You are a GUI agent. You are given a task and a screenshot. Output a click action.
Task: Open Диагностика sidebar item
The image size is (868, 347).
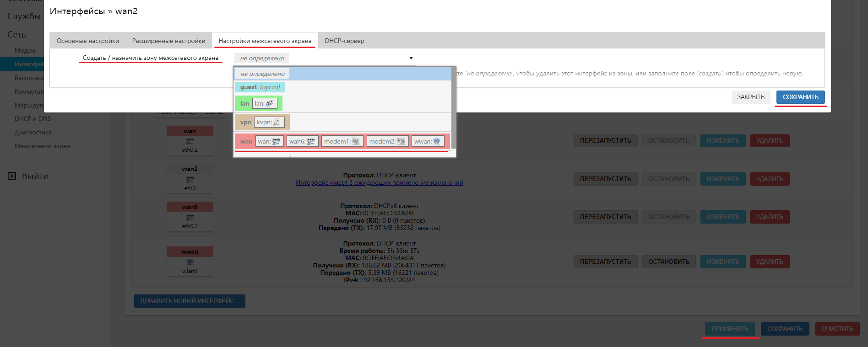[33, 132]
